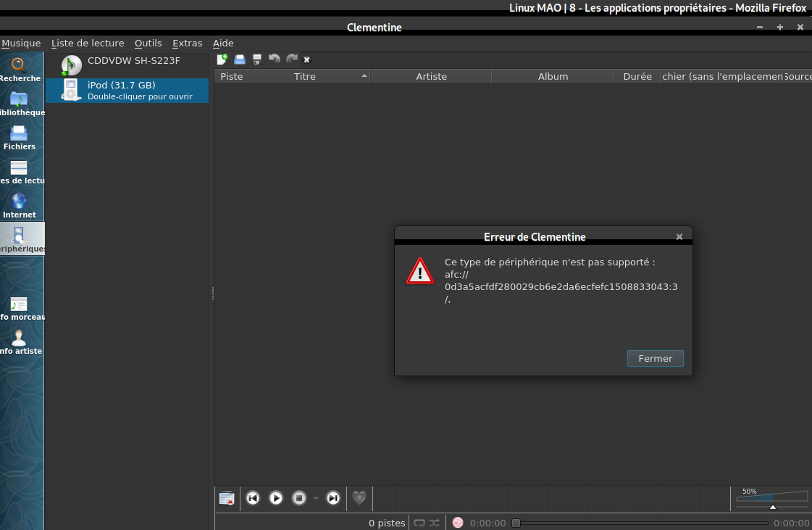Click the stop button
This screenshot has width=812, height=530.
[x=299, y=498]
